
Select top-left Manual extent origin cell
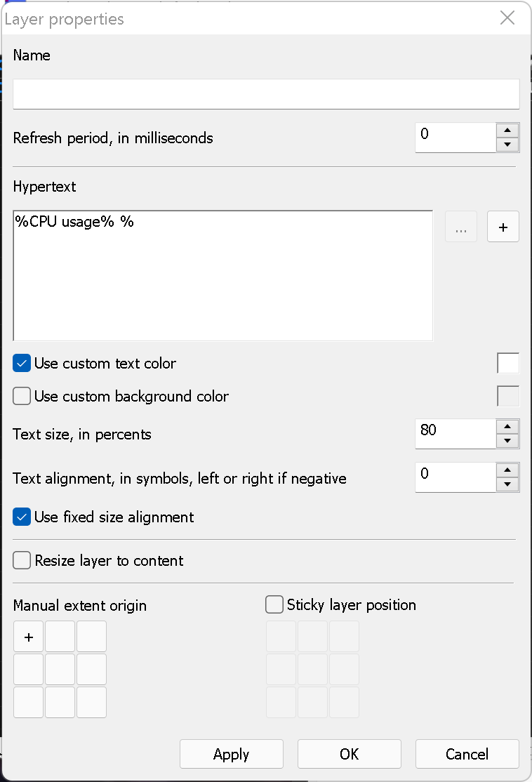29,637
